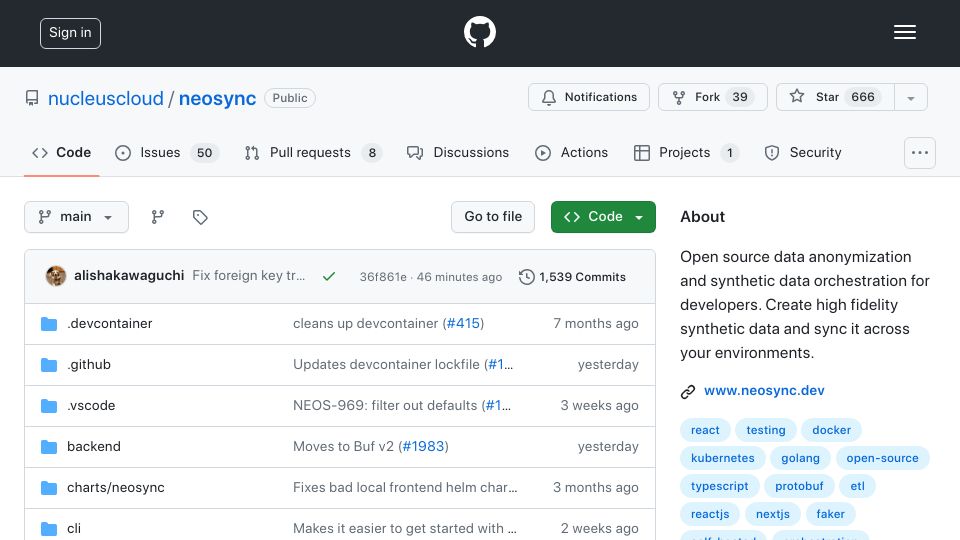Open 'Fixes bad local frontend helm char...' commit
Image resolution: width=960 pixels, height=540 pixels.
tap(405, 487)
